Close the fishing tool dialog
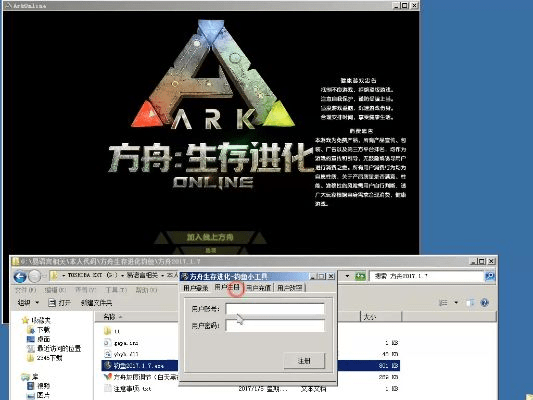The image size is (533, 400). point(331,276)
